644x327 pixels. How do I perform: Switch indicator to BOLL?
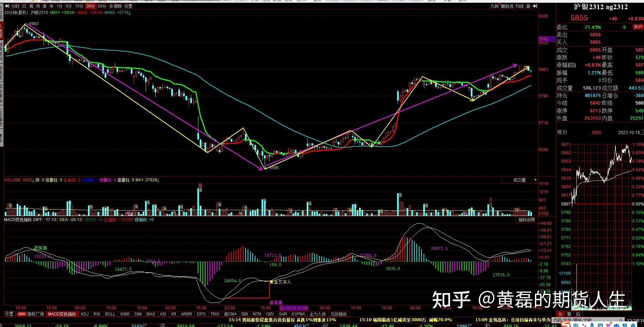tap(110, 314)
